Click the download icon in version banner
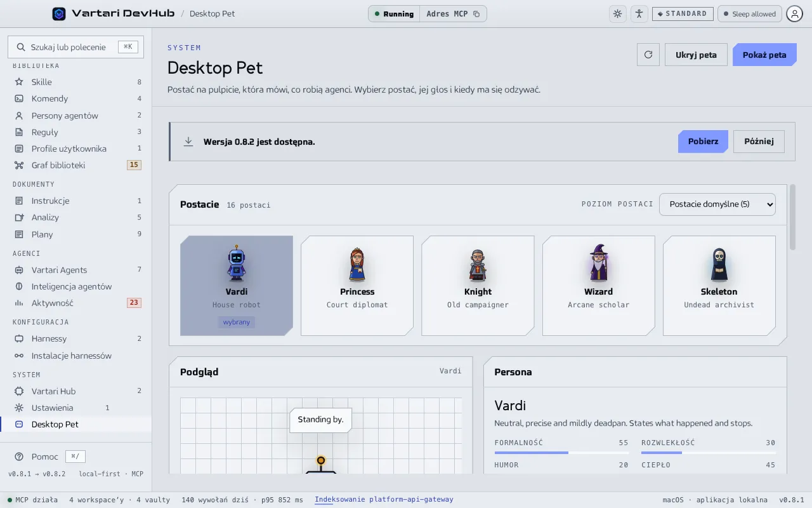 188,142
